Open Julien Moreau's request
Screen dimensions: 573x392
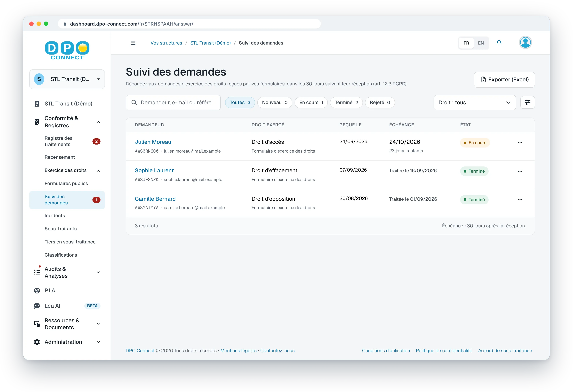(153, 142)
